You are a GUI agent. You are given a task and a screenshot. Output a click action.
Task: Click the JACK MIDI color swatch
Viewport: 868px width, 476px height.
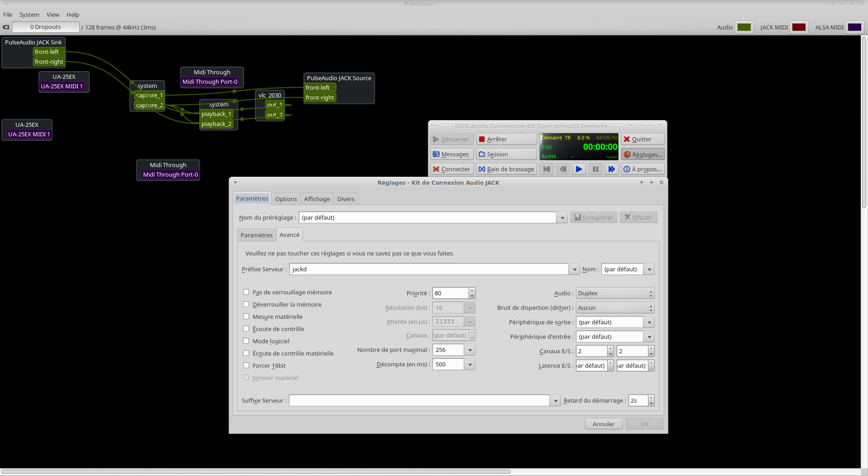(x=799, y=27)
